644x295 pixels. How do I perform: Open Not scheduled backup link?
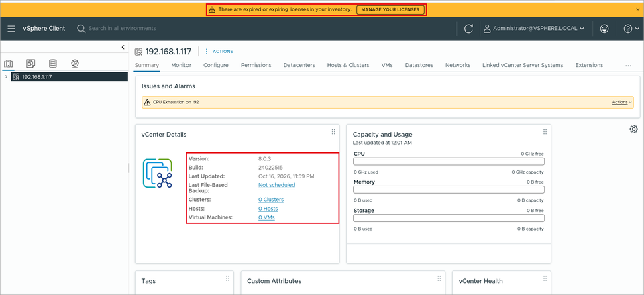pyautogui.click(x=277, y=185)
